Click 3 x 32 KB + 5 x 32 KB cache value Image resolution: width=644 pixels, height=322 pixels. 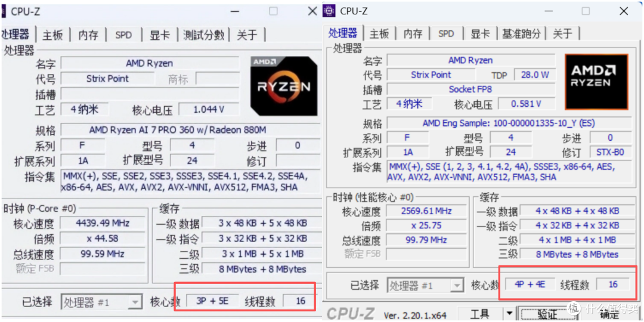point(262,239)
